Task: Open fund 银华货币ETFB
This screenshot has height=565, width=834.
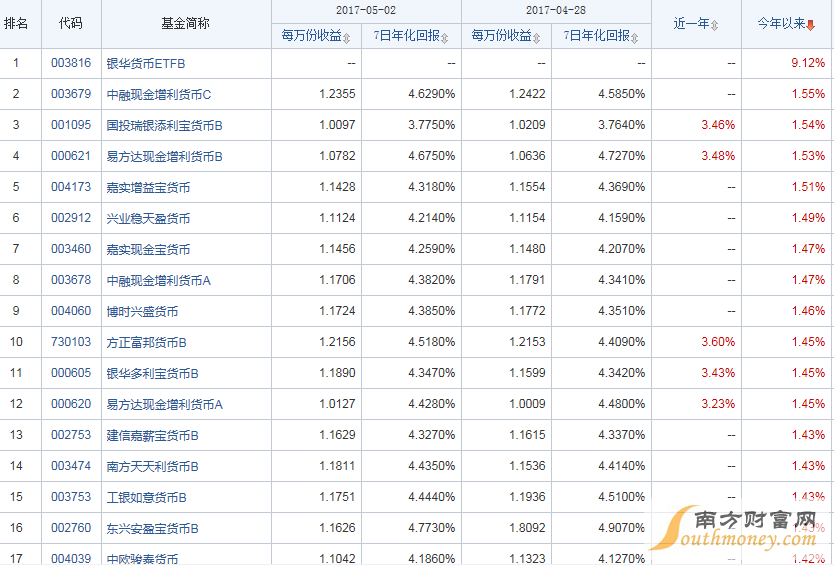Action: pos(146,63)
